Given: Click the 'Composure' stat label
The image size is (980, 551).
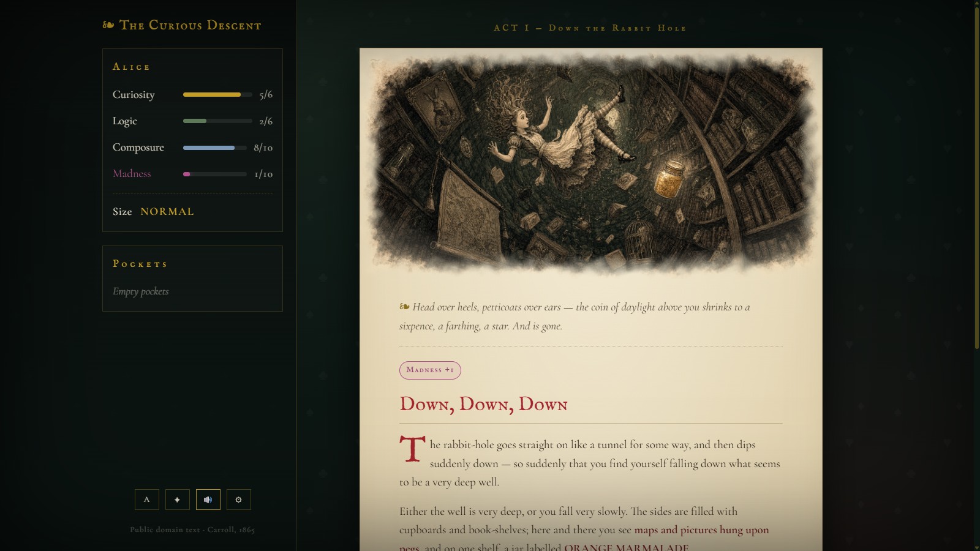Looking at the screenshot, I should pyautogui.click(x=138, y=148).
